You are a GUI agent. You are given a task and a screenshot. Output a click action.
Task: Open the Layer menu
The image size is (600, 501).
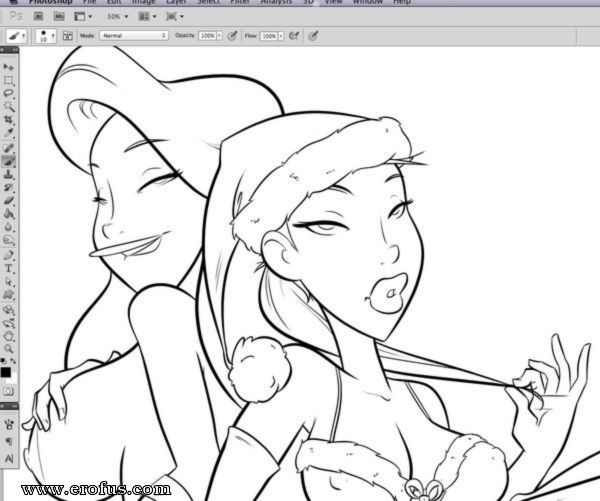click(x=176, y=2)
